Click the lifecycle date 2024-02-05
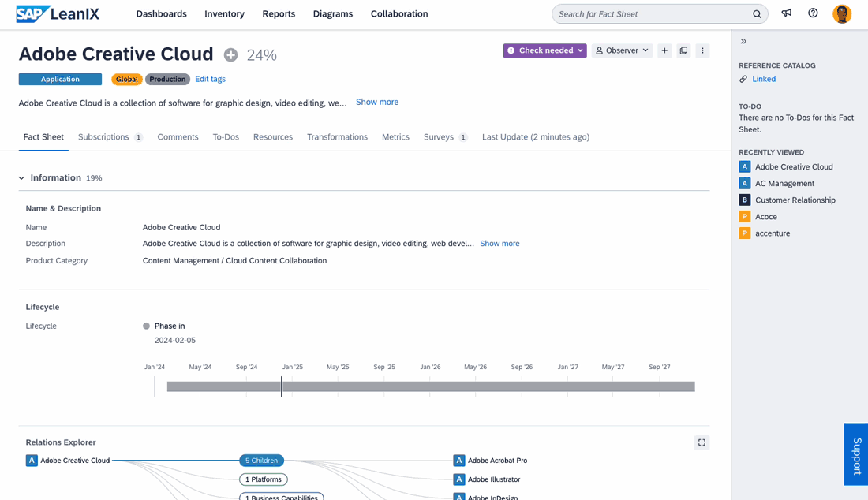The height and width of the screenshot is (500, 868). pos(175,340)
